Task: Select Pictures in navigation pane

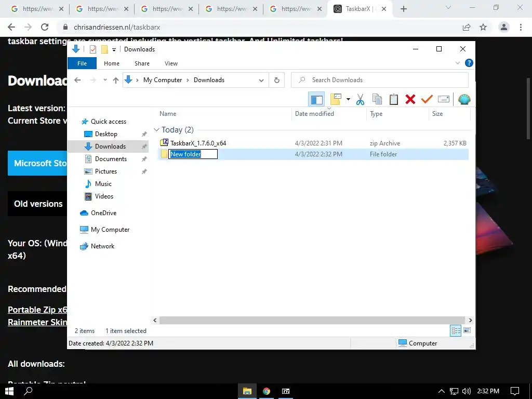Action: pos(106,171)
